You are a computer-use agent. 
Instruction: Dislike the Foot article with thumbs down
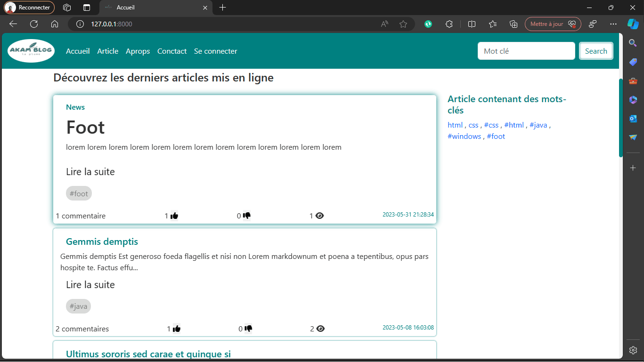point(247,216)
